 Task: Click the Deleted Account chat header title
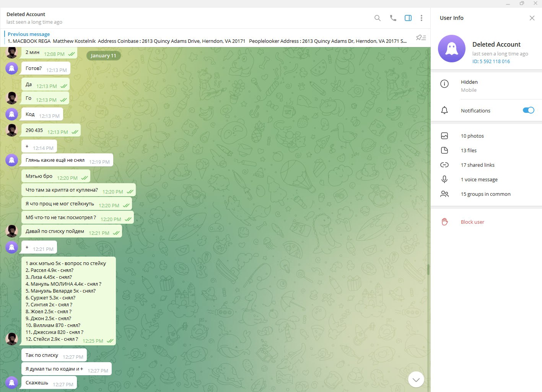pyautogui.click(x=26, y=14)
